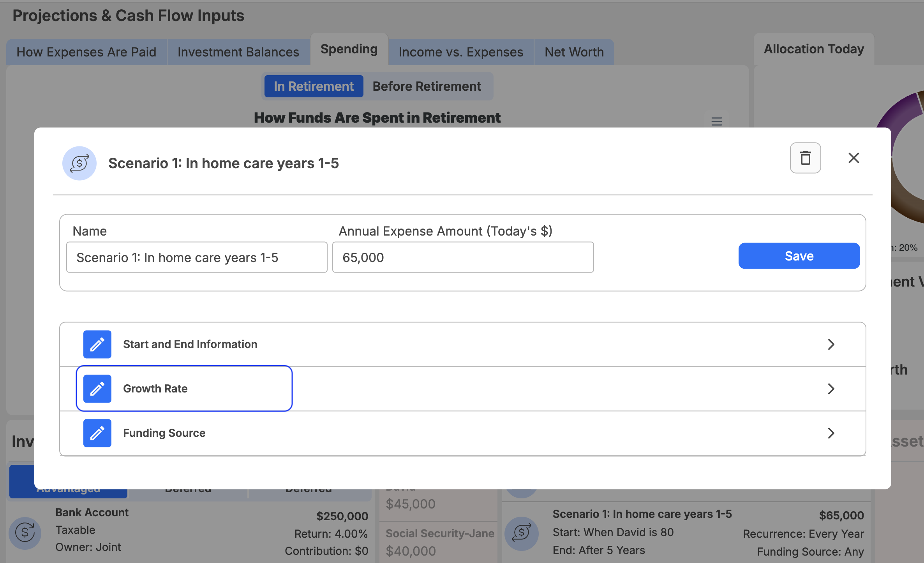Image resolution: width=924 pixels, height=563 pixels.
Task: Expand Growth Rate section chevron
Action: tap(831, 389)
